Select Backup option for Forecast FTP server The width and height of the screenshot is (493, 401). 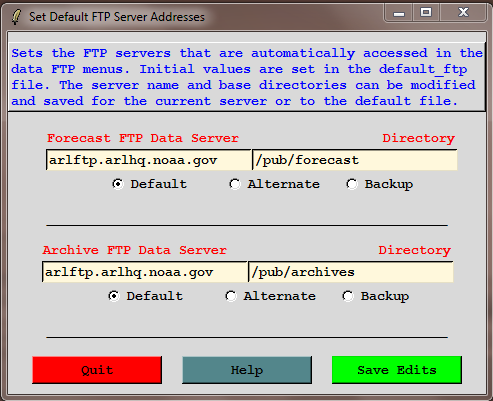pyautogui.click(x=352, y=184)
